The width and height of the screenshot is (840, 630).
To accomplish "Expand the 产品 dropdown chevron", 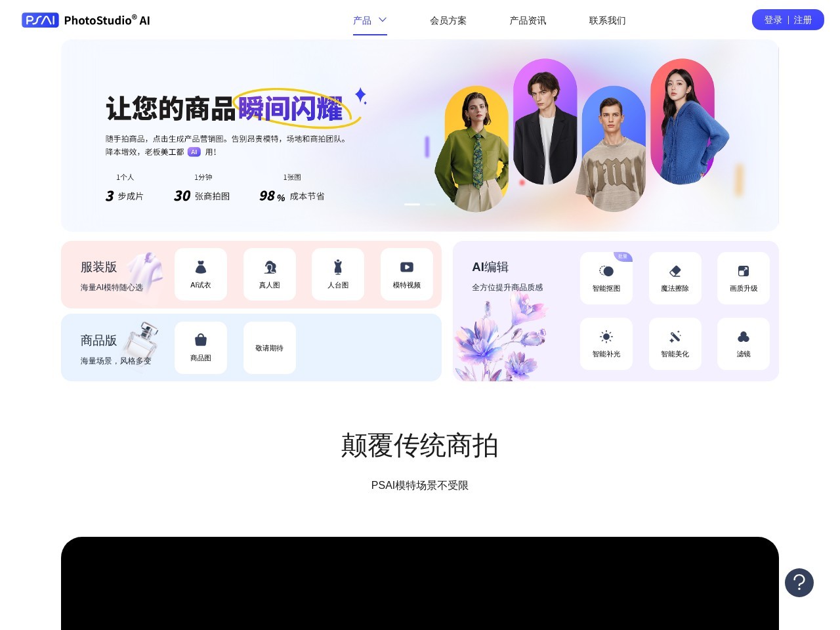I will [383, 20].
